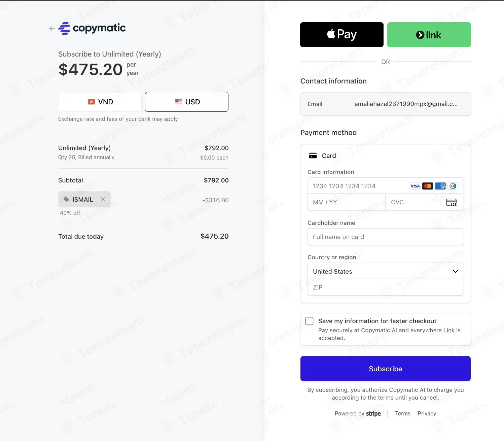
Task: Open the Terms link
Action: click(x=403, y=413)
